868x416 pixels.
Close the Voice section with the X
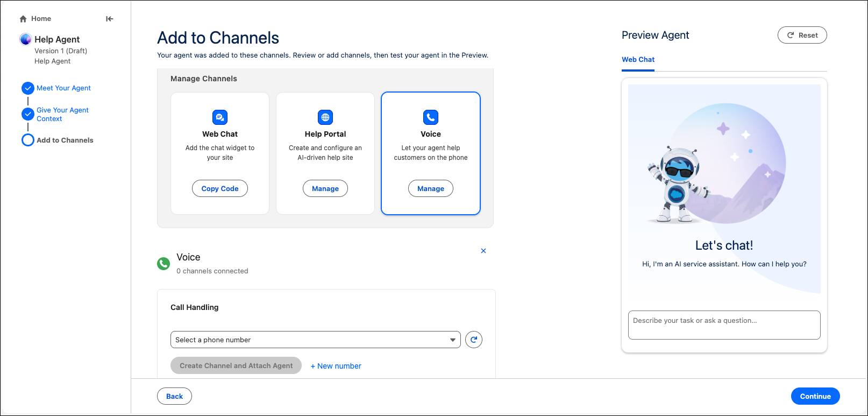coord(483,251)
